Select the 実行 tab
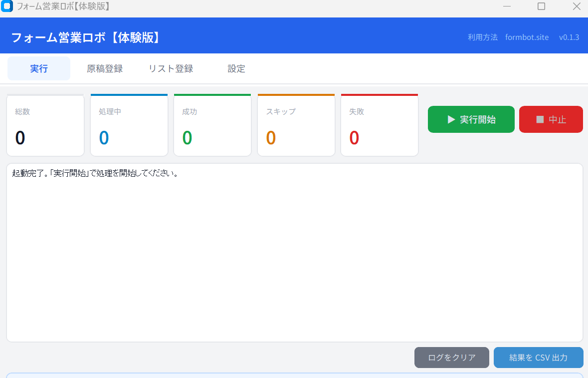 (39, 68)
